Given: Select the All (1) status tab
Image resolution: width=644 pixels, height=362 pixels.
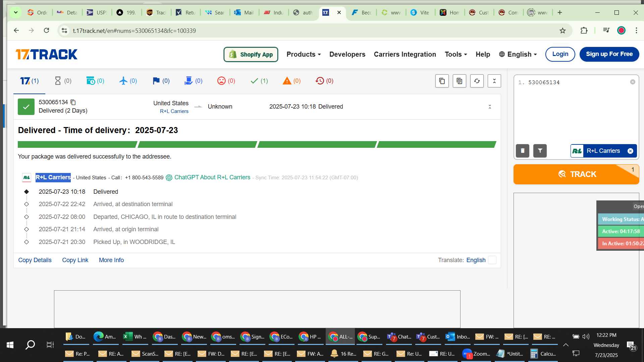Looking at the screenshot, I should tap(30, 81).
